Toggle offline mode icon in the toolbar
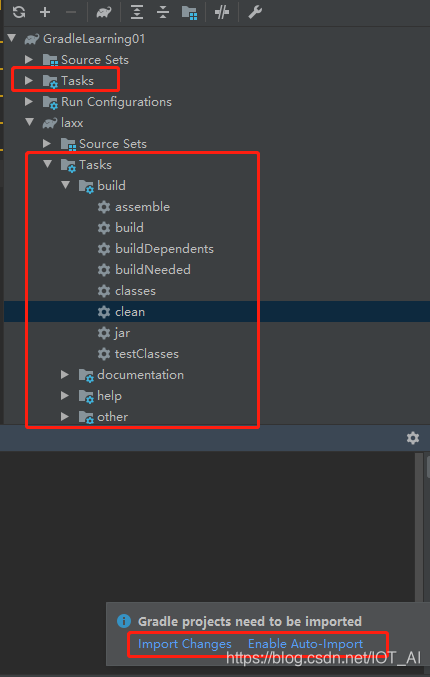This screenshot has width=430, height=677. point(222,13)
